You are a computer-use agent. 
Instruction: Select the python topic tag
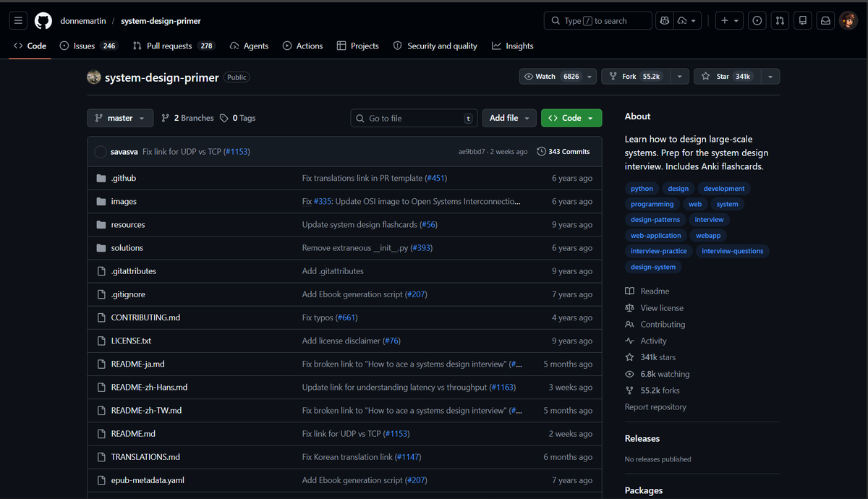(642, 189)
